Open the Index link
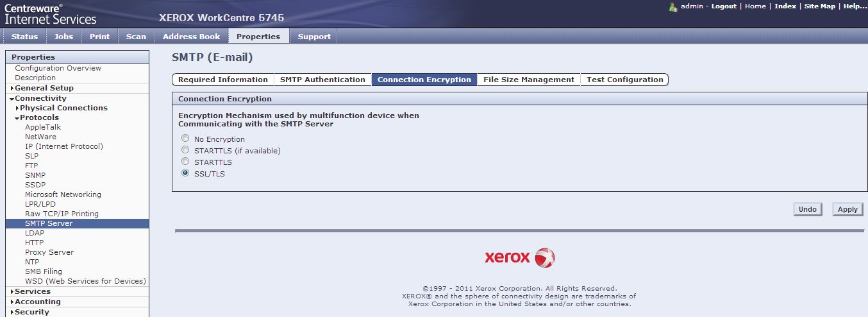 pyautogui.click(x=785, y=6)
